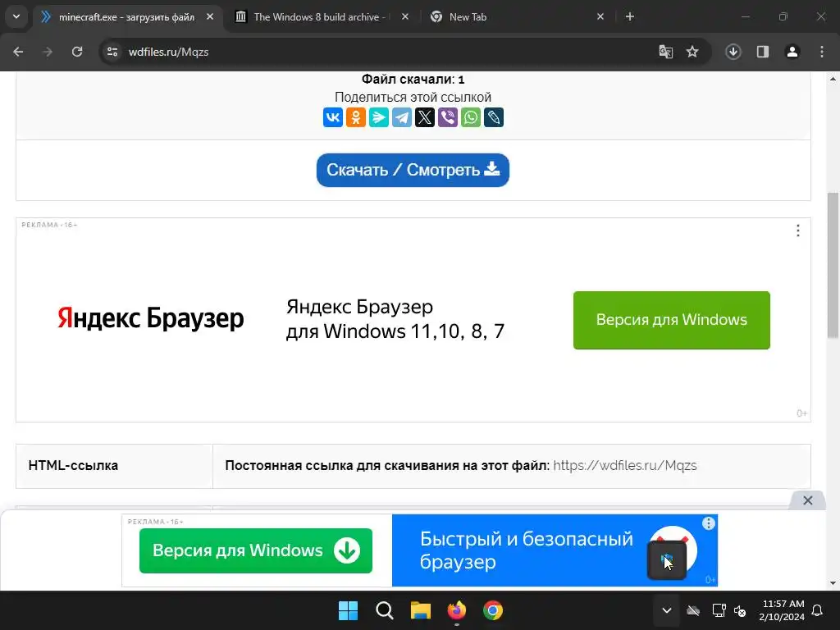Open Chrome downloads icon

[x=733, y=52]
